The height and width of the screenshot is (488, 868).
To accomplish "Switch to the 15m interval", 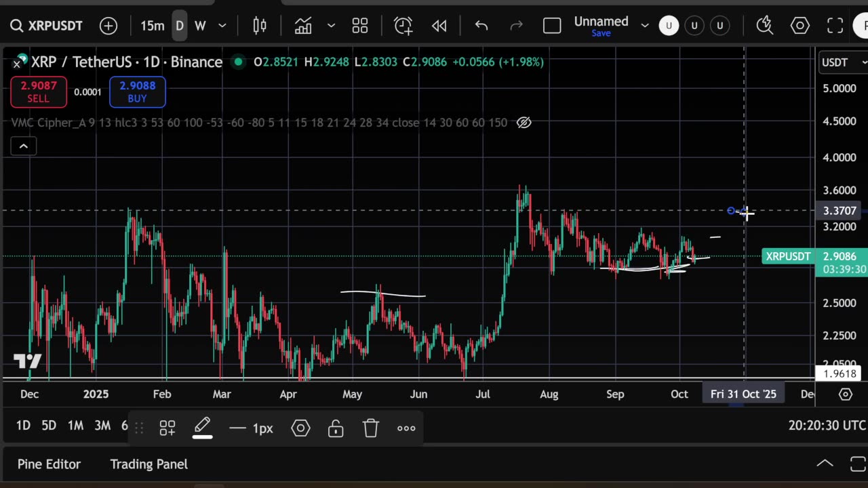I will pyautogui.click(x=152, y=26).
